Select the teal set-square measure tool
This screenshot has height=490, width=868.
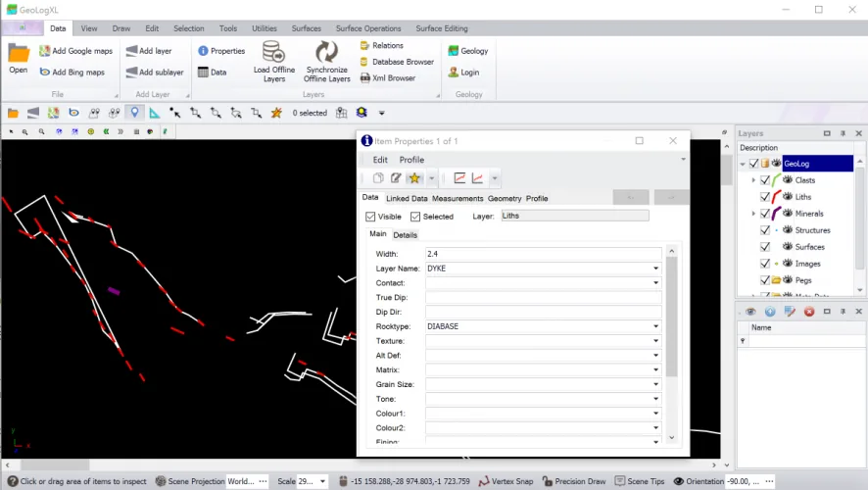[155, 113]
